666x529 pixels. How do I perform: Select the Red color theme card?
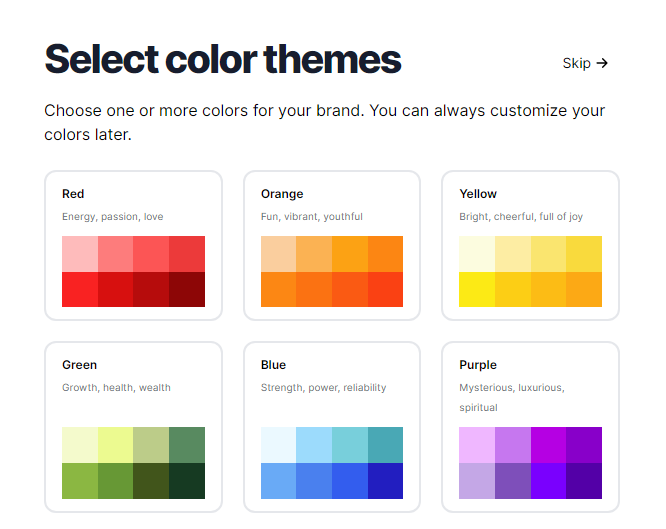click(x=132, y=245)
